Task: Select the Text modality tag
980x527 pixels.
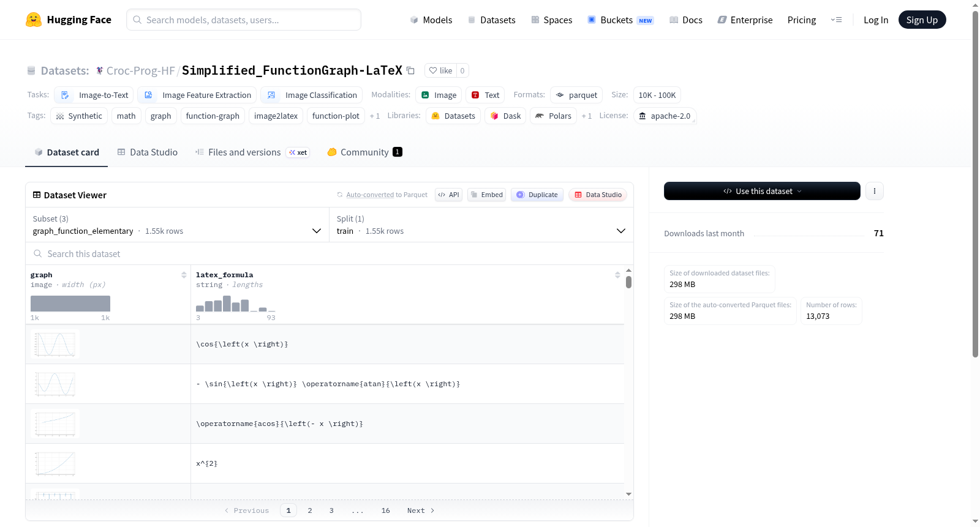Action: tap(485, 95)
